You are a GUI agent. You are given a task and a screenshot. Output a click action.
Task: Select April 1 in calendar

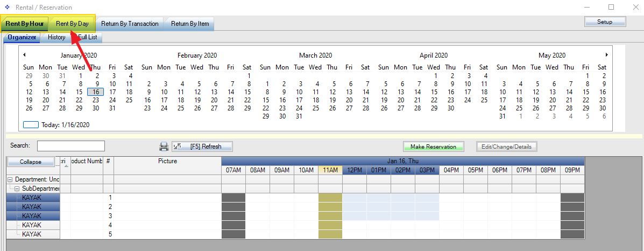pyautogui.click(x=436, y=76)
